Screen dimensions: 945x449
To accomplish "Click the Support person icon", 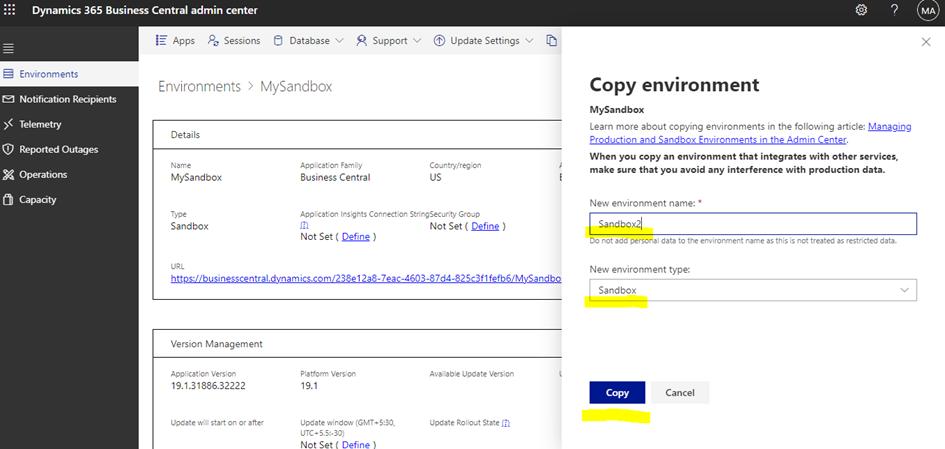I will point(362,40).
